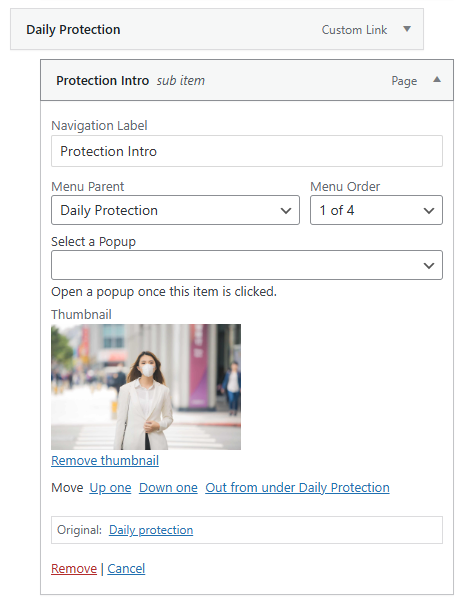Viewport: 469px width, 600px height.
Task: Open the Menu Parent dropdown
Action: 175,210
